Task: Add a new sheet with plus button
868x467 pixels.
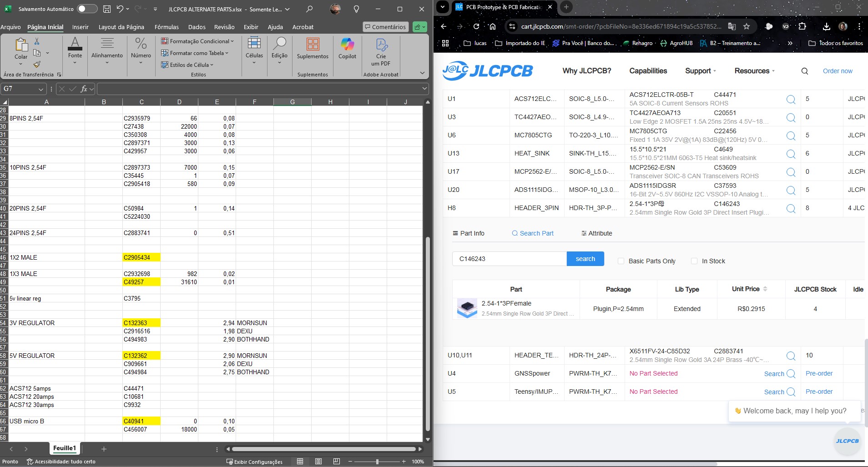Action: 104,449
